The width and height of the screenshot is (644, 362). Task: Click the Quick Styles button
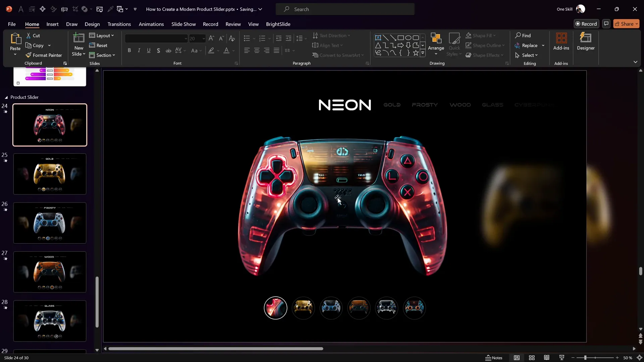tap(454, 44)
